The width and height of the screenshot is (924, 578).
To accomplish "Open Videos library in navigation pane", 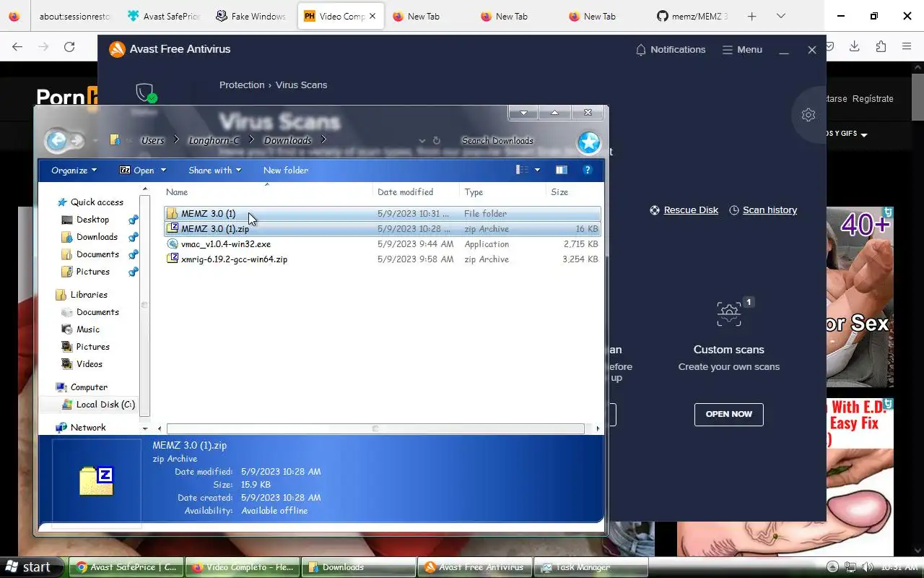I will pos(90,364).
